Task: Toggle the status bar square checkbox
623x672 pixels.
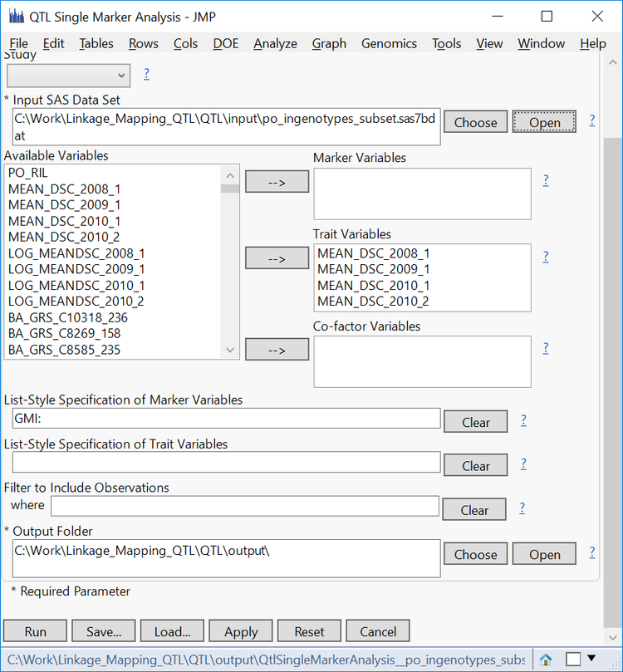Action: coord(572,660)
